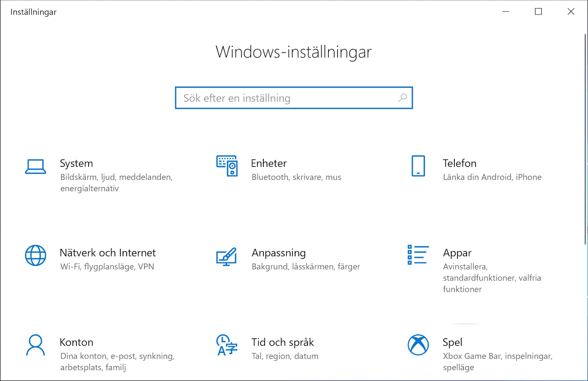Open Länka din Android, iPhone link
The image size is (588, 381).
(x=492, y=177)
